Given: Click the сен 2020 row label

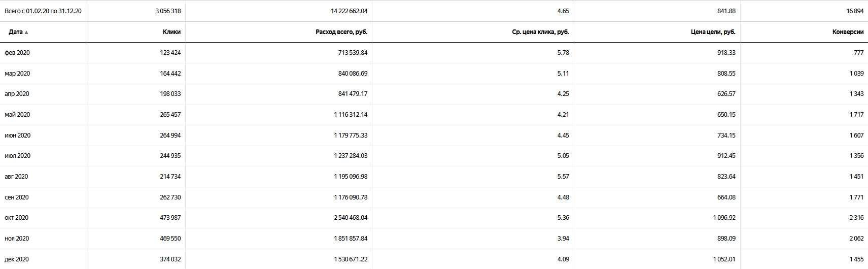Looking at the screenshot, I should 17,197.
